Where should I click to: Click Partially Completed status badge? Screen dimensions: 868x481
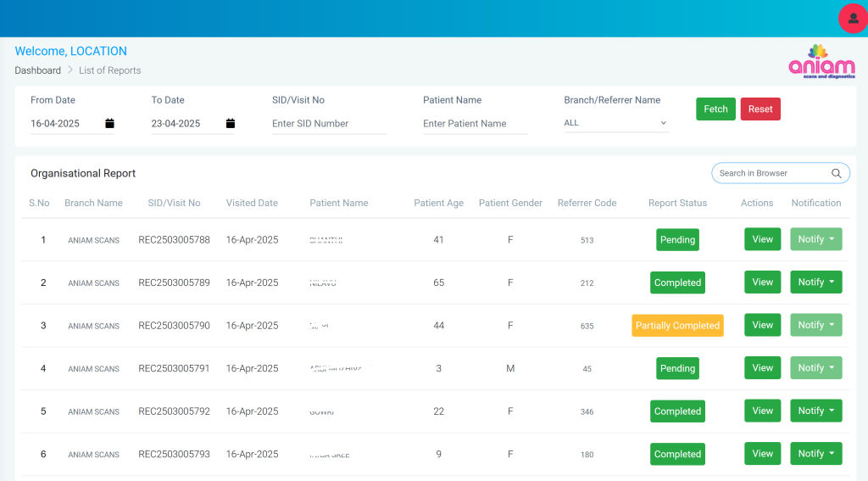click(x=677, y=326)
